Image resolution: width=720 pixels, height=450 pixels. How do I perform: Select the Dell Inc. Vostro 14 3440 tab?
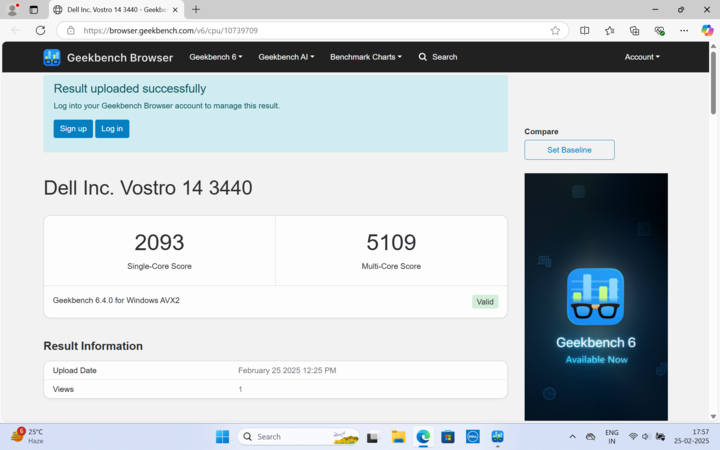(x=116, y=9)
